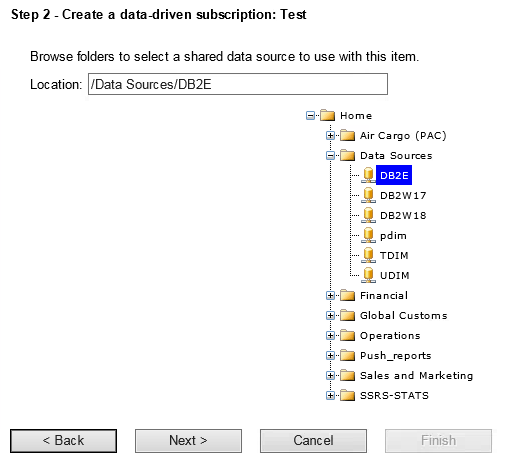Collapse the Home tree node

point(310,116)
